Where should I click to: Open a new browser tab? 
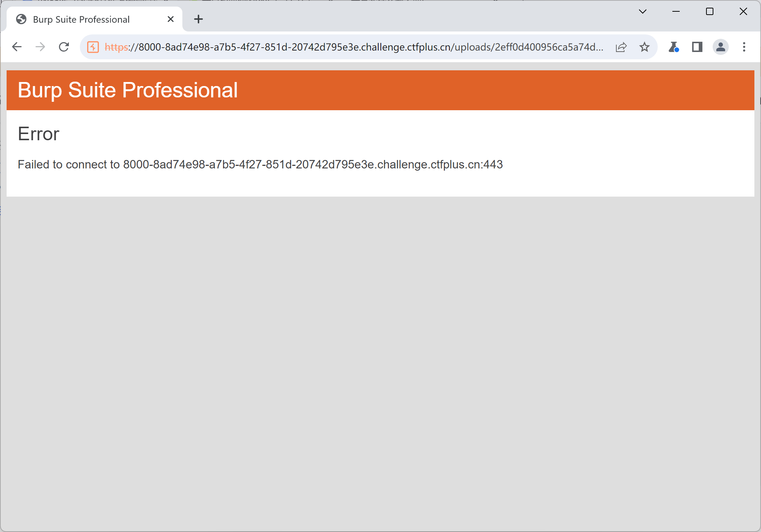(x=198, y=19)
